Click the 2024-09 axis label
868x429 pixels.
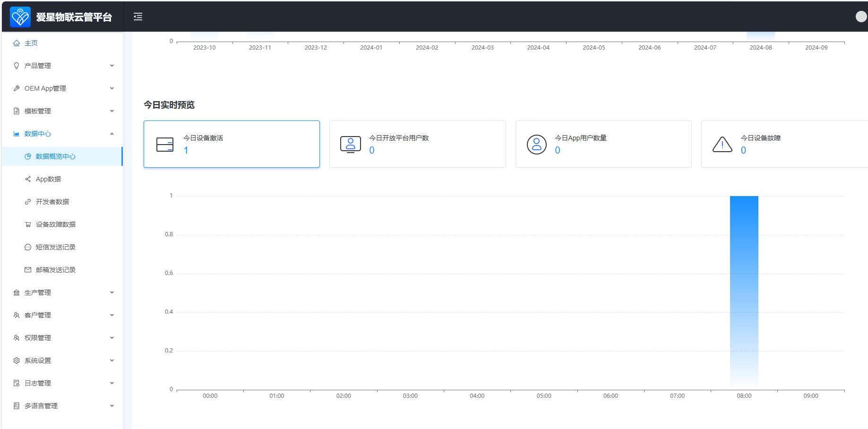[816, 48]
